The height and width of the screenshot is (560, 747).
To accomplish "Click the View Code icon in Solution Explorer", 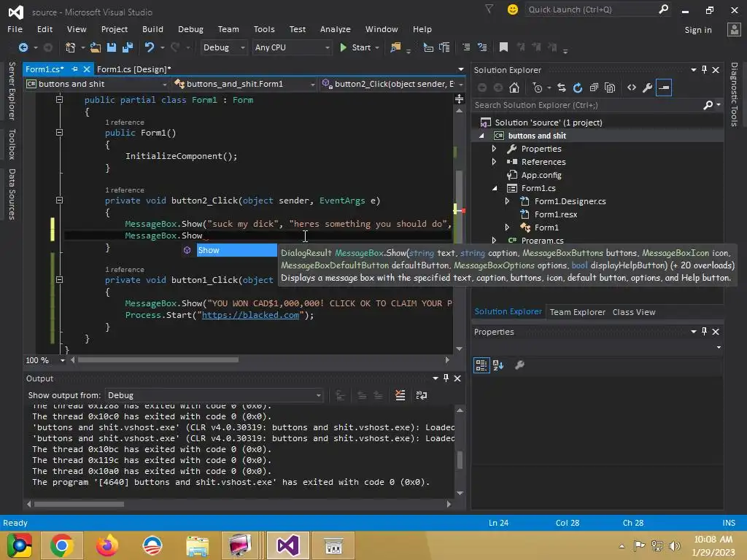I will [631, 87].
